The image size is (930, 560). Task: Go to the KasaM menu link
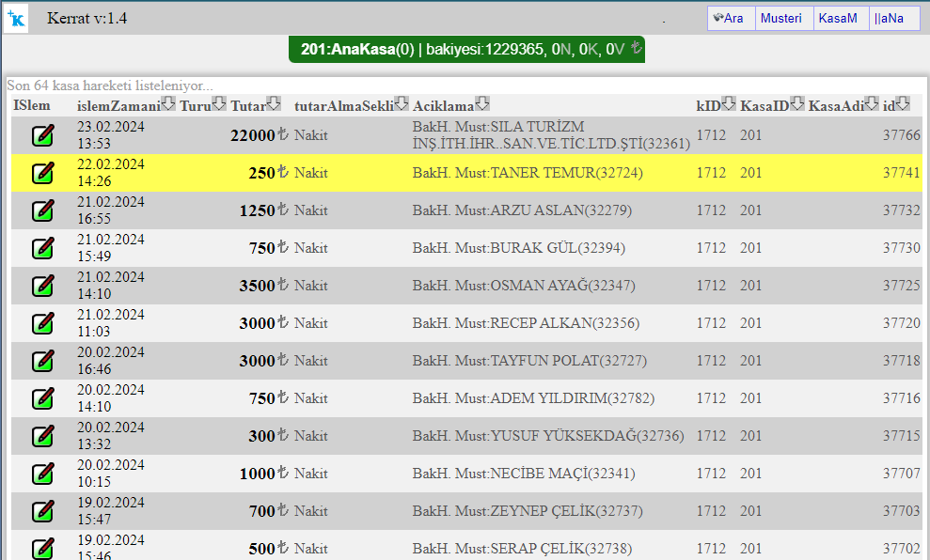(841, 19)
